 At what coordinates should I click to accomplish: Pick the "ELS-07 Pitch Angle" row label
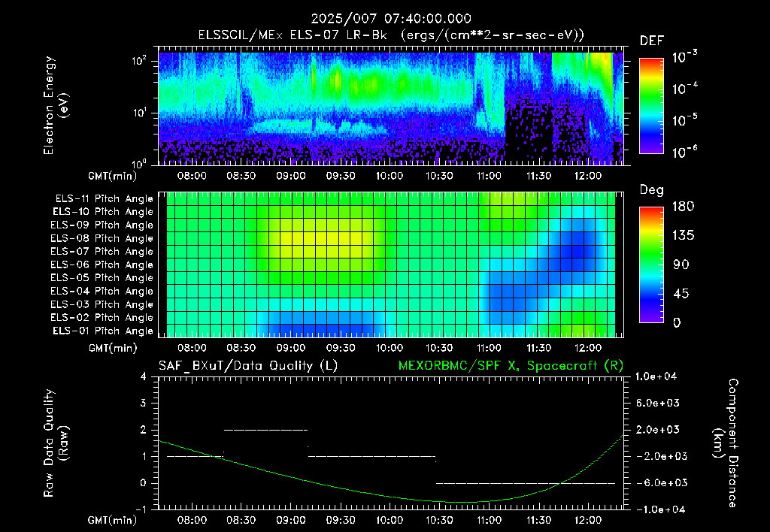[x=102, y=252]
